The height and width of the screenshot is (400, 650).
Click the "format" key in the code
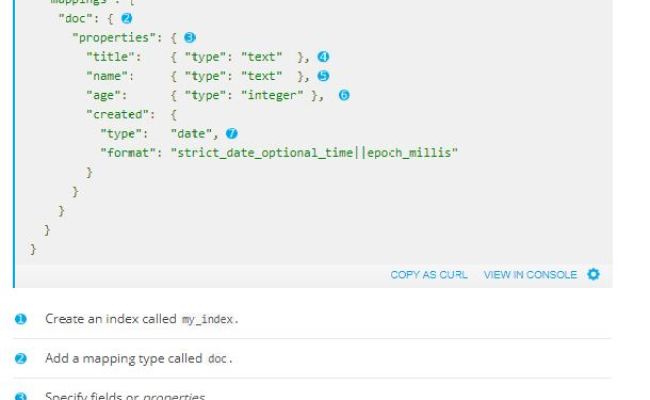click(x=131, y=153)
